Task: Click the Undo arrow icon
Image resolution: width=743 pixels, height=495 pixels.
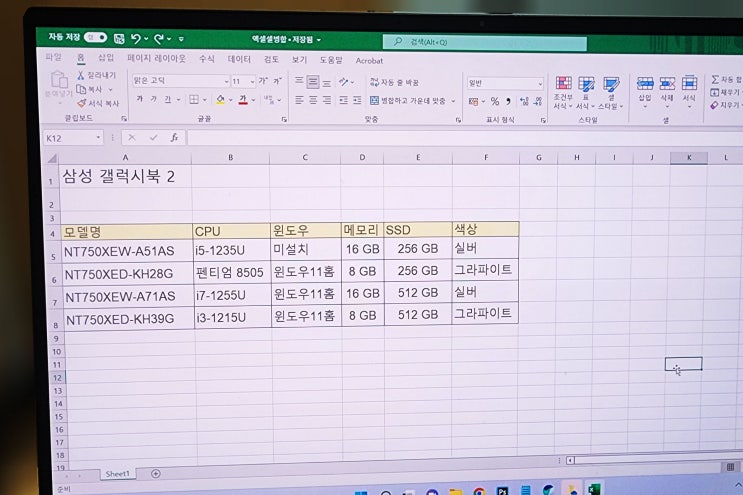Action: [x=136, y=39]
